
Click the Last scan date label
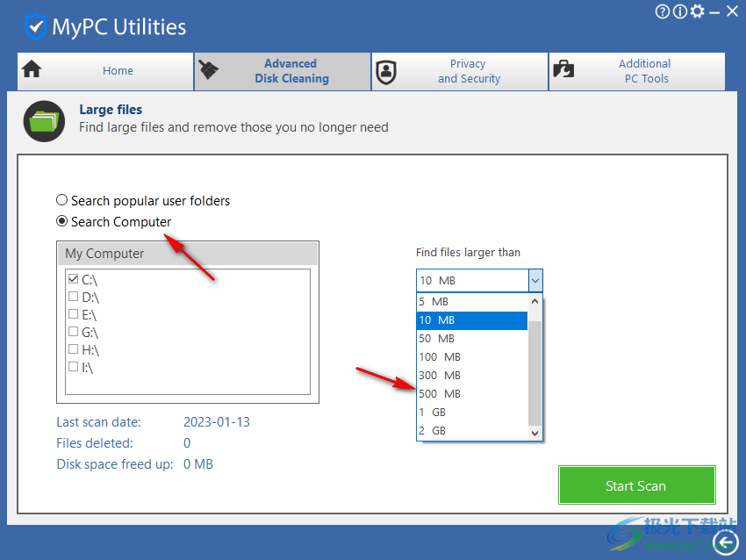(x=98, y=422)
